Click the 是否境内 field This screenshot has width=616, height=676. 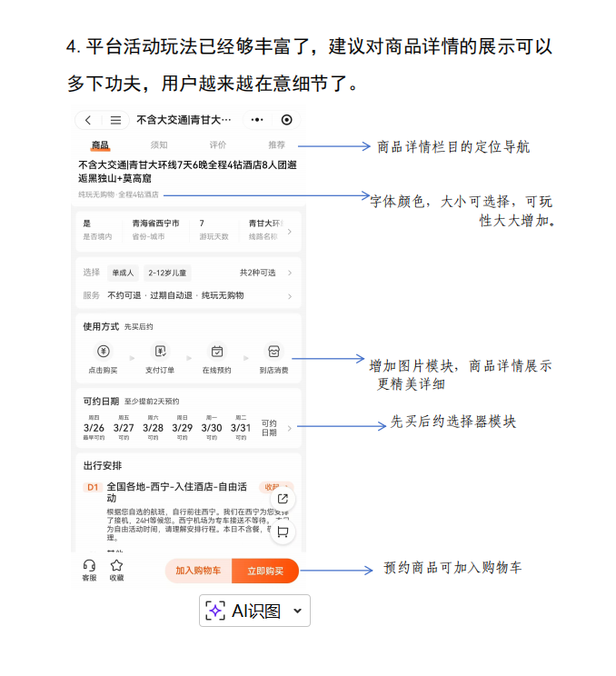pyautogui.click(x=97, y=229)
